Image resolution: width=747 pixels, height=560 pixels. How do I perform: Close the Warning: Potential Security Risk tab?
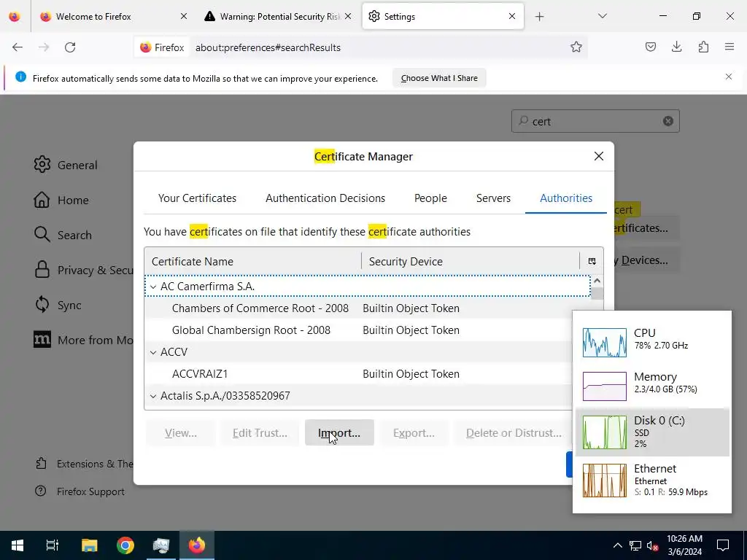click(348, 16)
